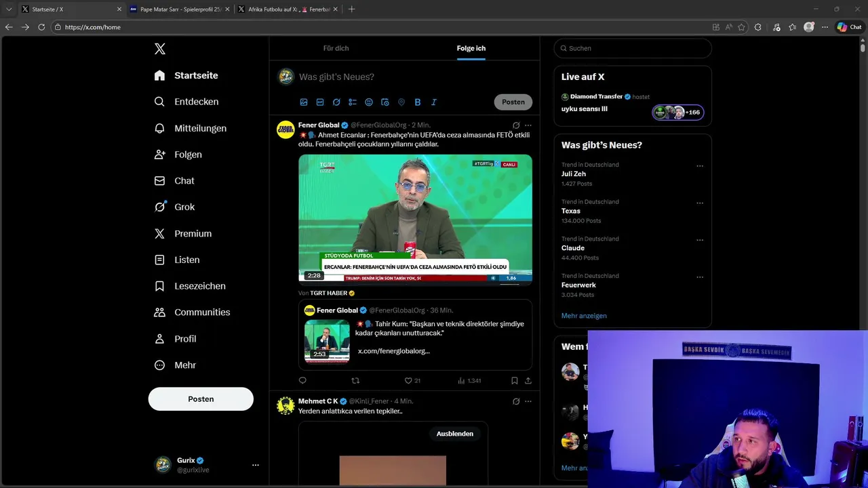This screenshot has width=868, height=488.
Task: Go to Profil in the sidebar
Action: [x=175, y=339]
